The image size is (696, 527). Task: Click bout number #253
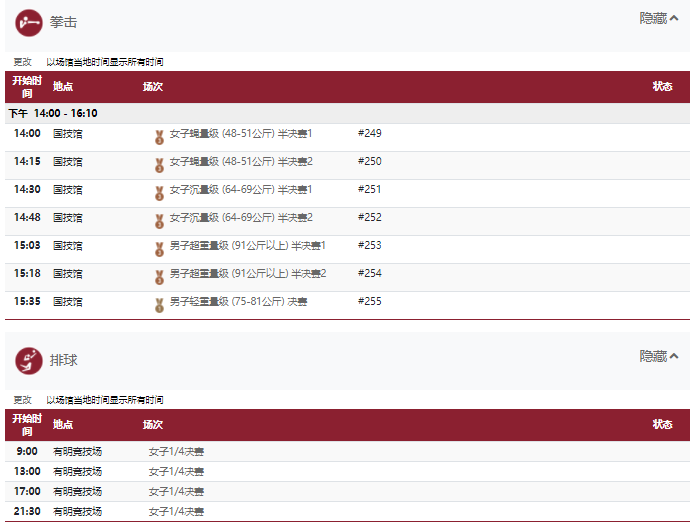click(x=370, y=245)
